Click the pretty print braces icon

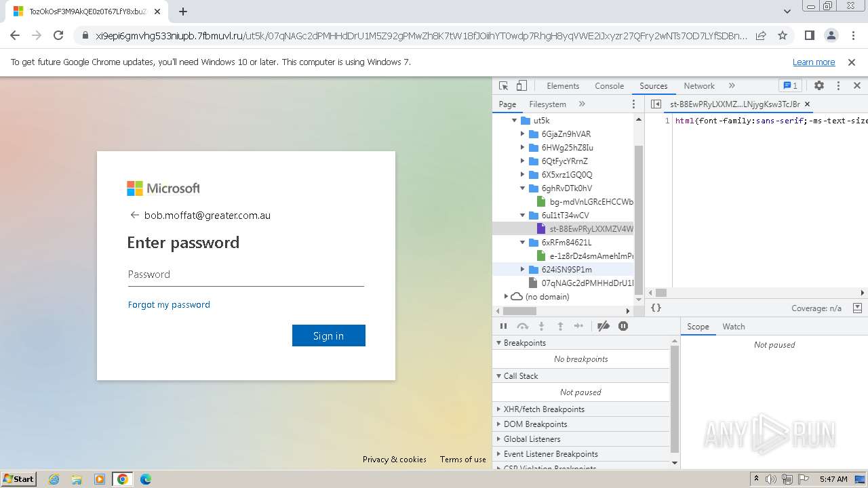click(656, 308)
